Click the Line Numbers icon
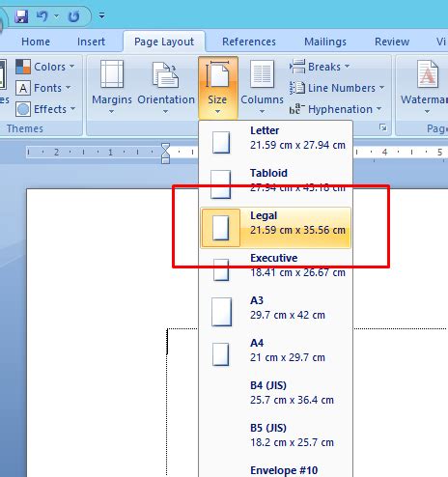Viewport: 448px width, 477px height. click(x=297, y=88)
